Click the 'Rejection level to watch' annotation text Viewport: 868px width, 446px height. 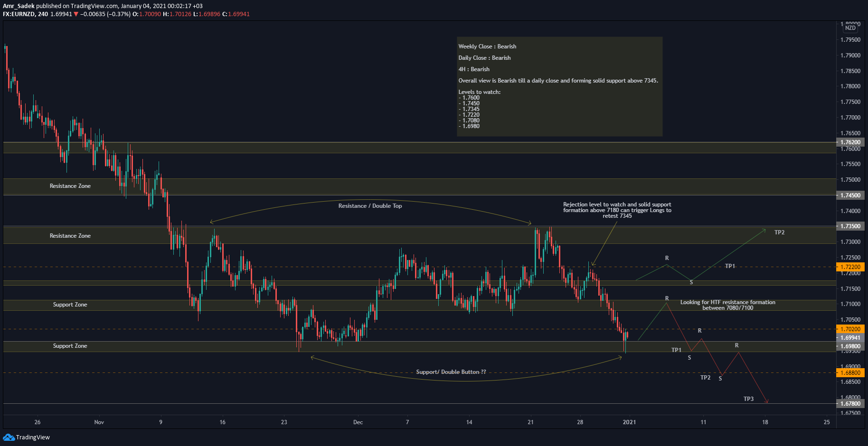click(617, 210)
